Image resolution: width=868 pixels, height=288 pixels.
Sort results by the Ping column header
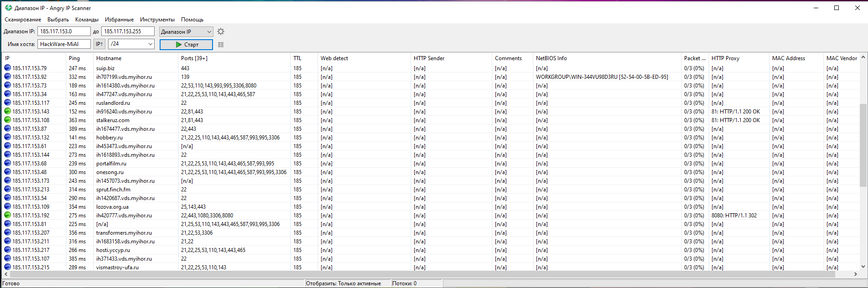tap(74, 58)
